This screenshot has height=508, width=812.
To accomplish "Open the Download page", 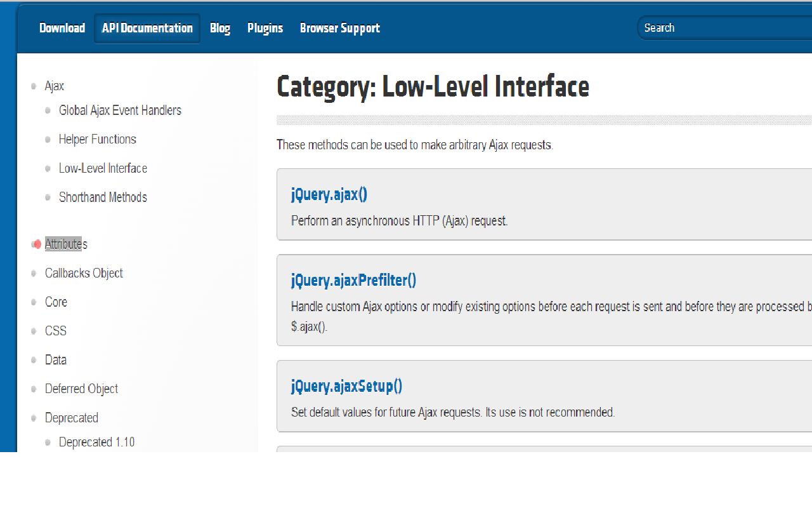I will [62, 28].
